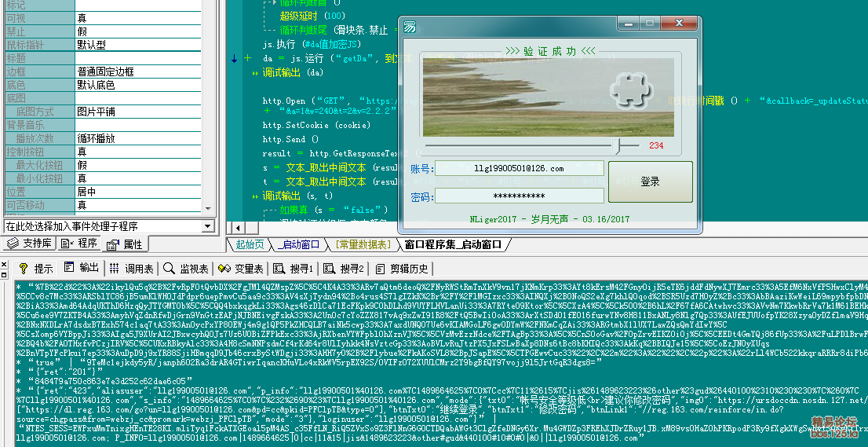Screen dimensions: 868x447
Task: Switch to the 支持库 library tab
Action: [x=30, y=244]
